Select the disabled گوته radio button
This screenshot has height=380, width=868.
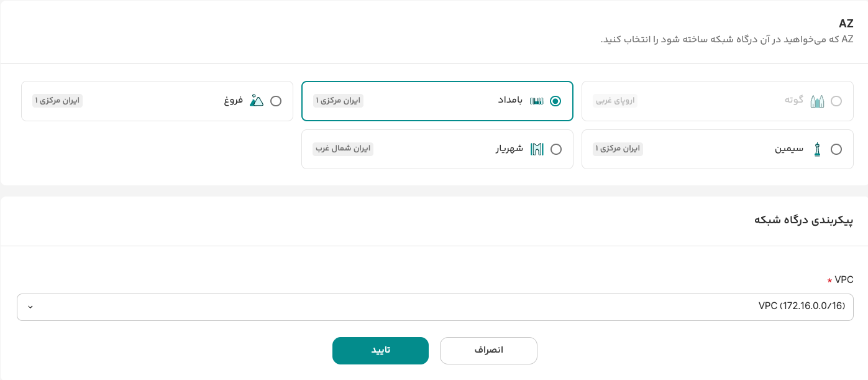(836, 101)
